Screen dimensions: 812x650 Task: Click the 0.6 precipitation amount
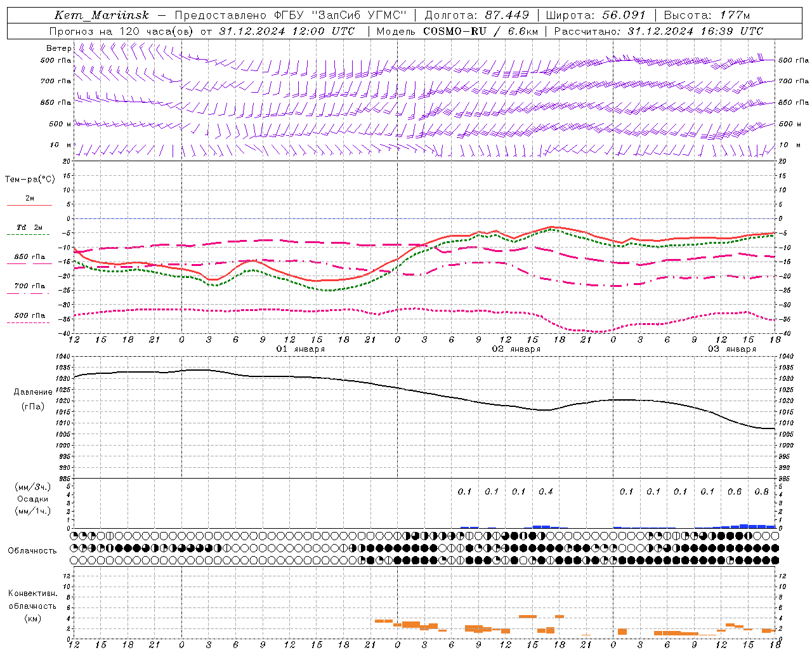click(735, 491)
